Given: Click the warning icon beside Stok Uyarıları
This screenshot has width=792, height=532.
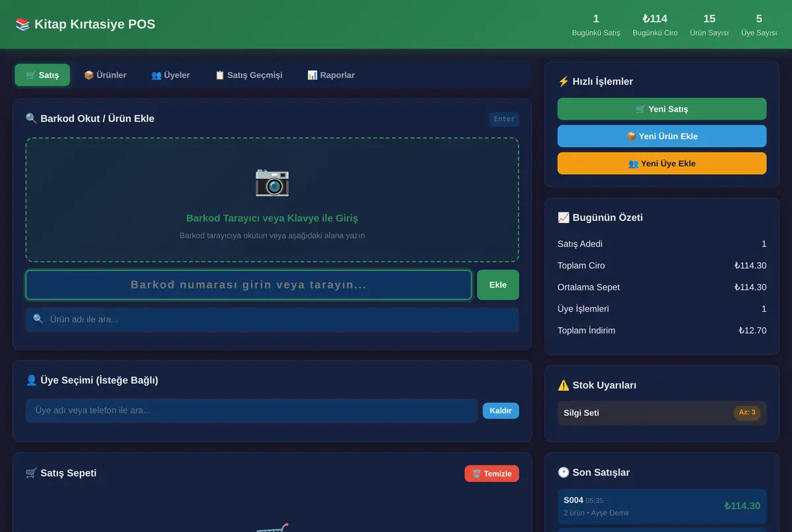Looking at the screenshot, I should pyautogui.click(x=564, y=385).
